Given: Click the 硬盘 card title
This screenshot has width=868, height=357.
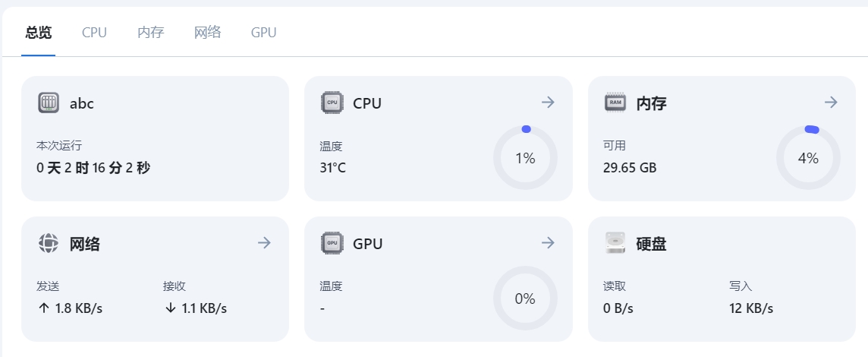Looking at the screenshot, I should (651, 243).
